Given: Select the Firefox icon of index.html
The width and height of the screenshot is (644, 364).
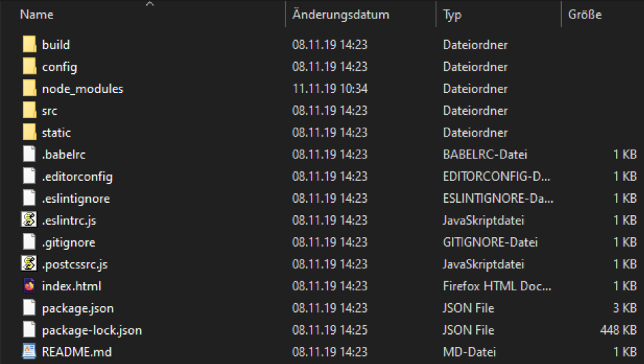Looking at the screenshot, I should [29, 286].
